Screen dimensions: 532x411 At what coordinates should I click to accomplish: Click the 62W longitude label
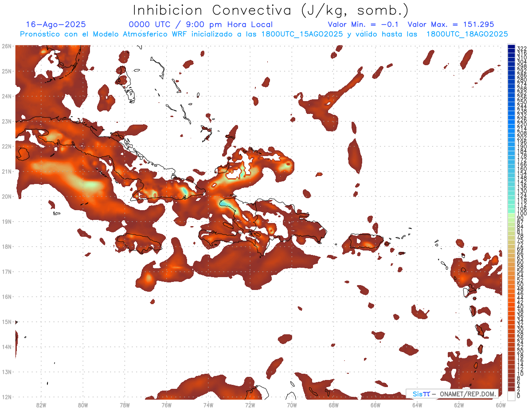pyautogui.click(x=459, y=405)
